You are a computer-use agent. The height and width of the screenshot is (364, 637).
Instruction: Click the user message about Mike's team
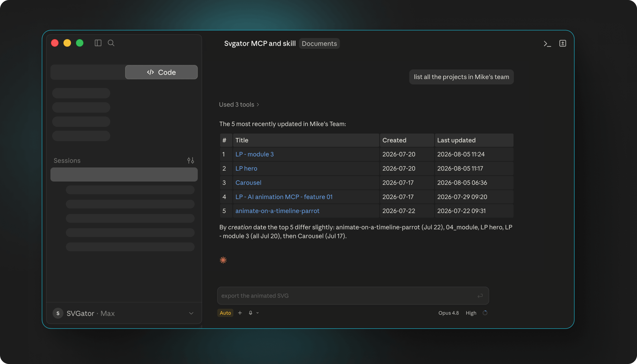point(461,77)
